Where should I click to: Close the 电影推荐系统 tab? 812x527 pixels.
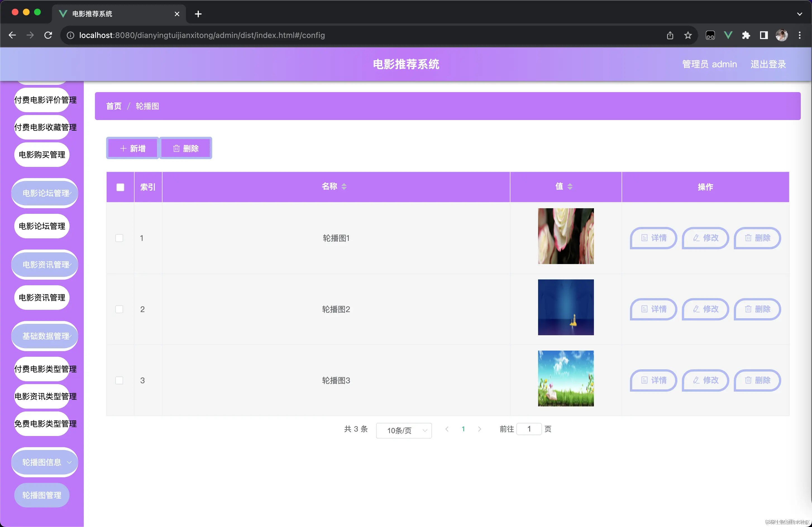(177, 14)
